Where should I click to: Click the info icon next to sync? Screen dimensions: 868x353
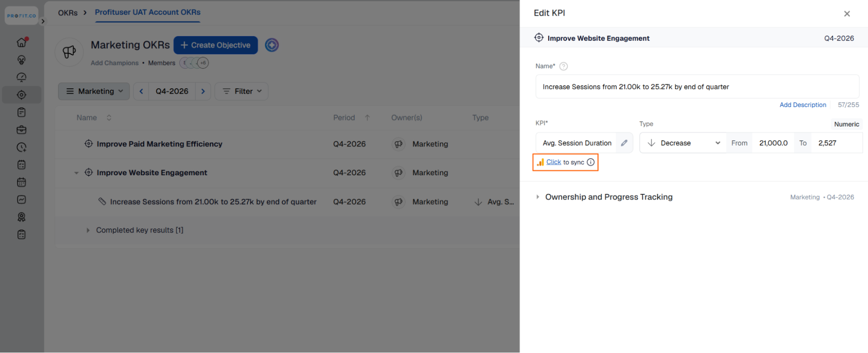(x=591, y=162)
